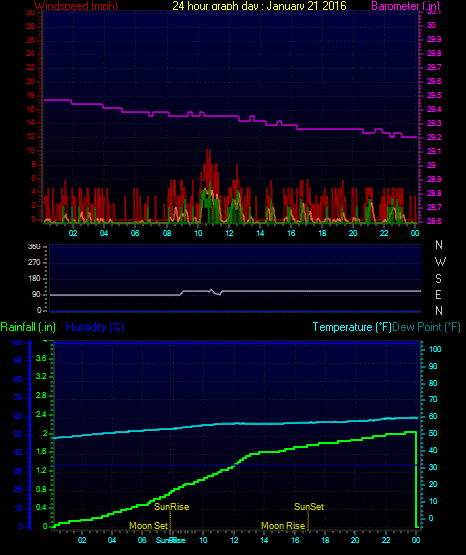Image resolution: width=466 pixels, height=555 pixels.
Task: Click the 270 degree wind direction tick
Action: coord(34,262)
